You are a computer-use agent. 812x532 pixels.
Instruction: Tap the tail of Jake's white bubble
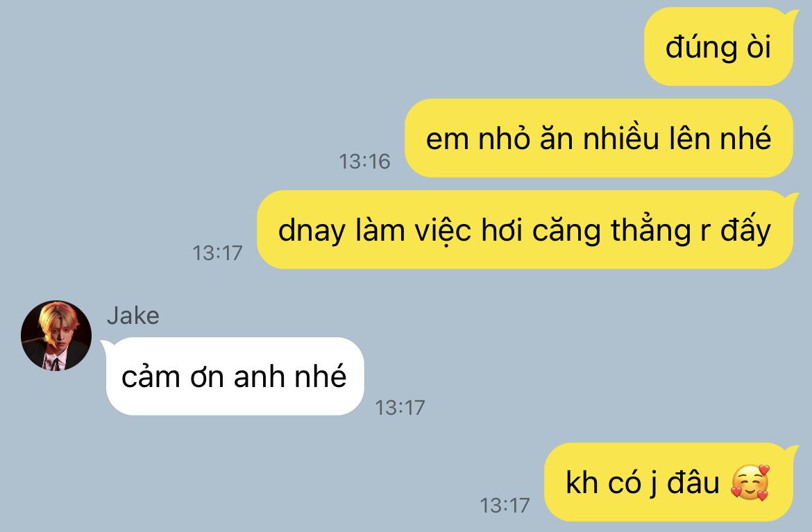coord(107,345)
